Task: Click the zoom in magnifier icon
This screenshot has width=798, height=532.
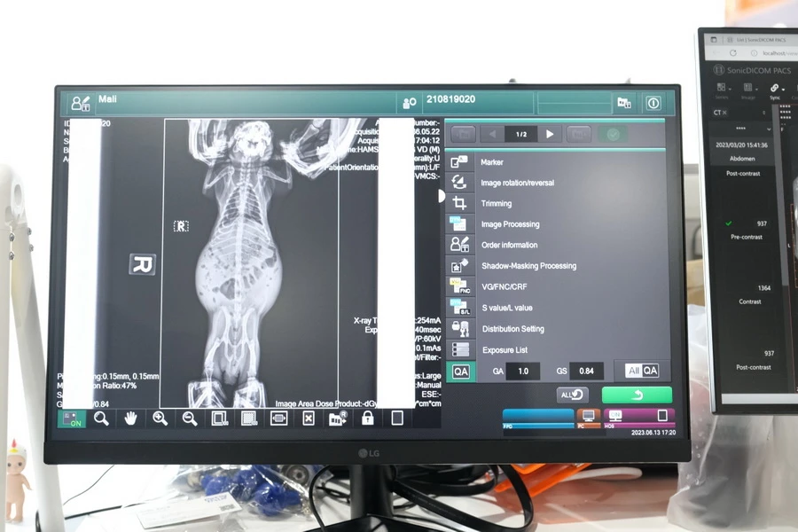Action: coord(160,419)
